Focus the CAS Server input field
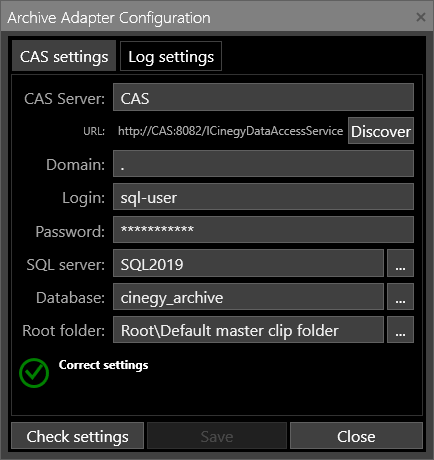This screenshot has width=434, height=460. pos(263,97)
